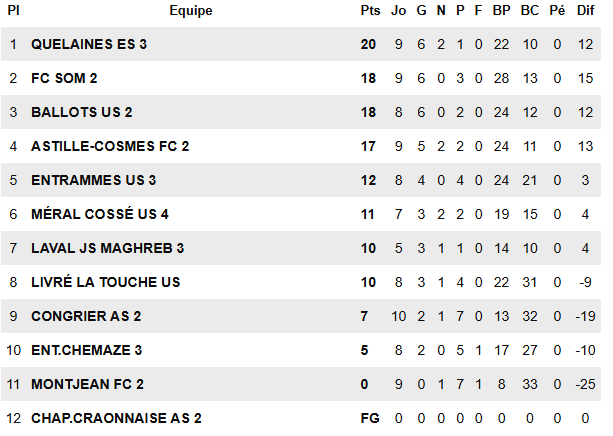Select CHAP.CRAONNAISE AS 2 team name
The width and height of the screenshot is (613, 436).
tap(116, 418)
